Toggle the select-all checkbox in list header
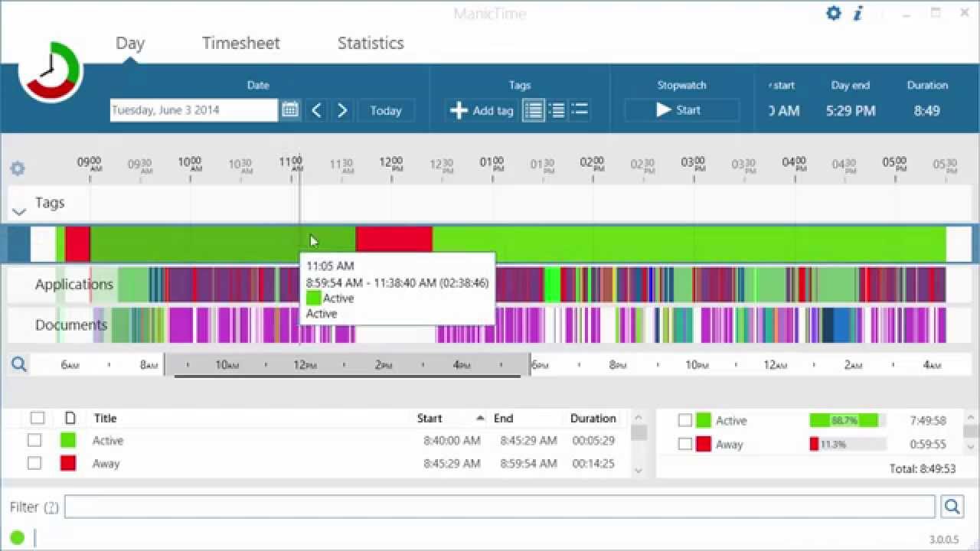 point(37,418)
